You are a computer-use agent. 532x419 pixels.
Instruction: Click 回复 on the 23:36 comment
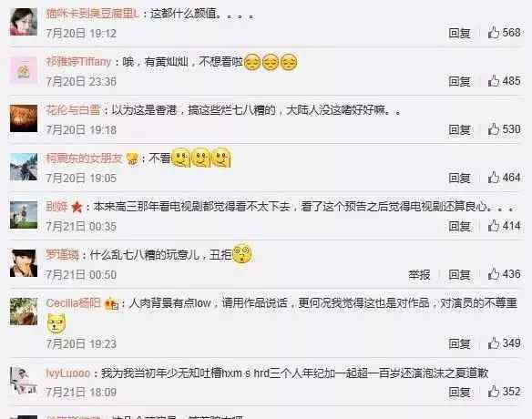(x=459, y=81)
